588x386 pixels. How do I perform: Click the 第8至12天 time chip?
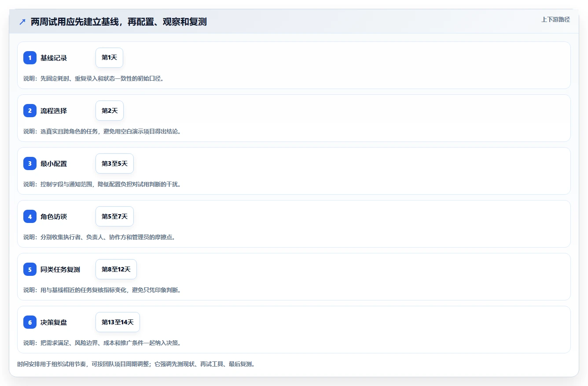[x=116, y=269]
